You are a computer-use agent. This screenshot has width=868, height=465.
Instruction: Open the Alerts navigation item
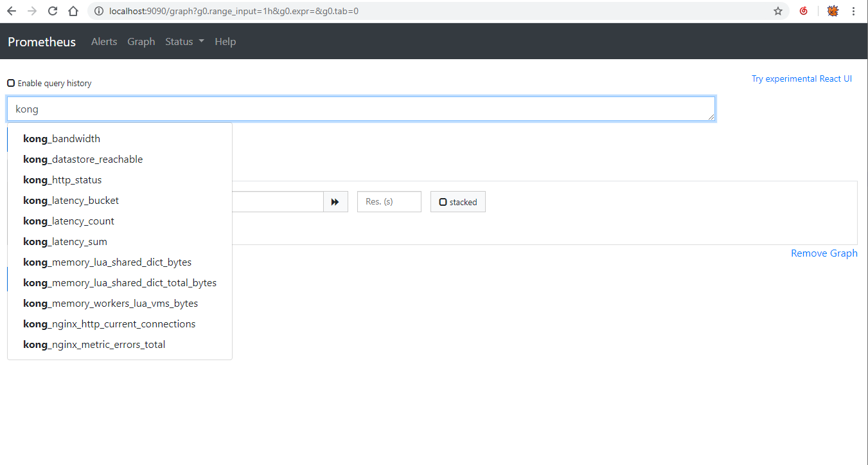pos(104,41)
